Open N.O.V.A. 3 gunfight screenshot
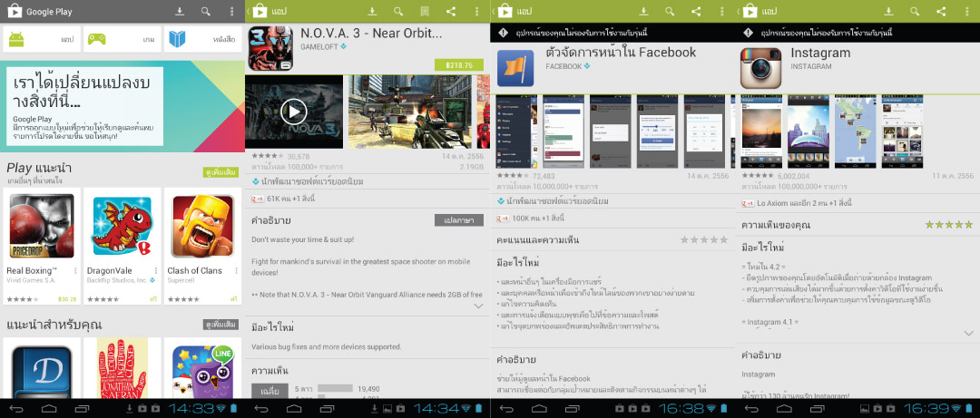980x418 pixels. [x=410, y=112]
